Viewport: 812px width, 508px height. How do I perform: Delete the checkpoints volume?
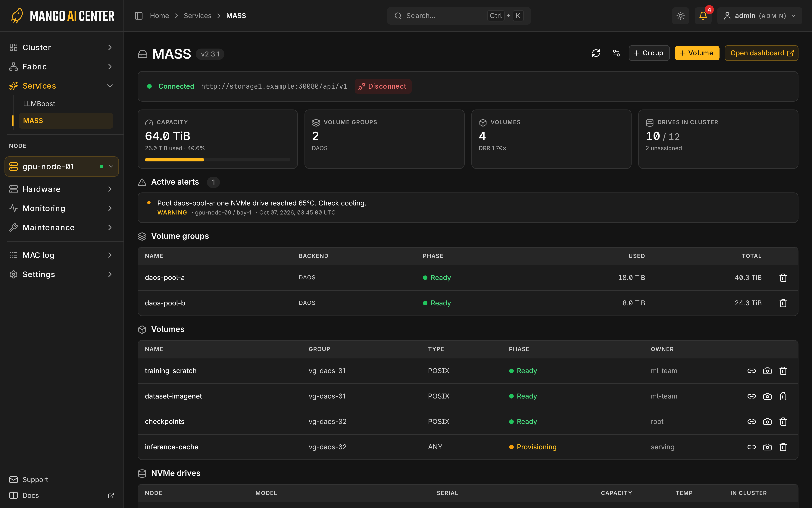click(x=783, y=422)
